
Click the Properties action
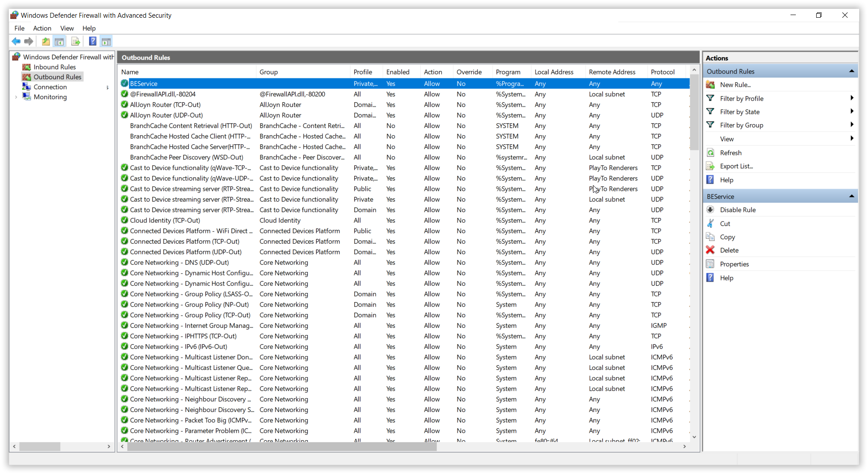[734, 264]
